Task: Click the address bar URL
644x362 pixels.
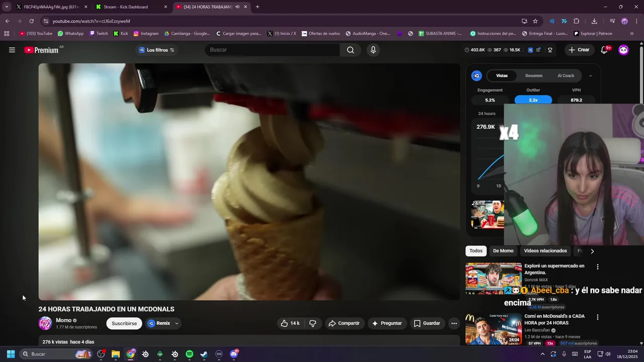Action: pyautogui.click(x=91, y=21)
